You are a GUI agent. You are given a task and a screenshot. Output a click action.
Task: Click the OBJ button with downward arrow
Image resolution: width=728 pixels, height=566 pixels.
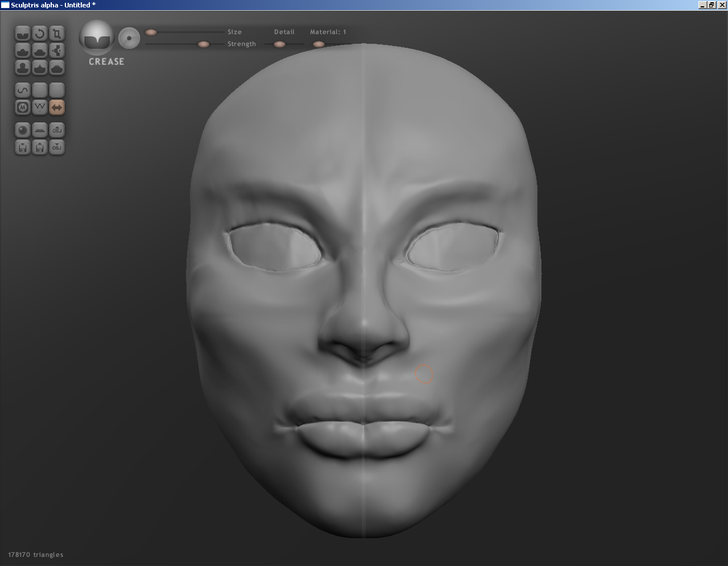56,147
